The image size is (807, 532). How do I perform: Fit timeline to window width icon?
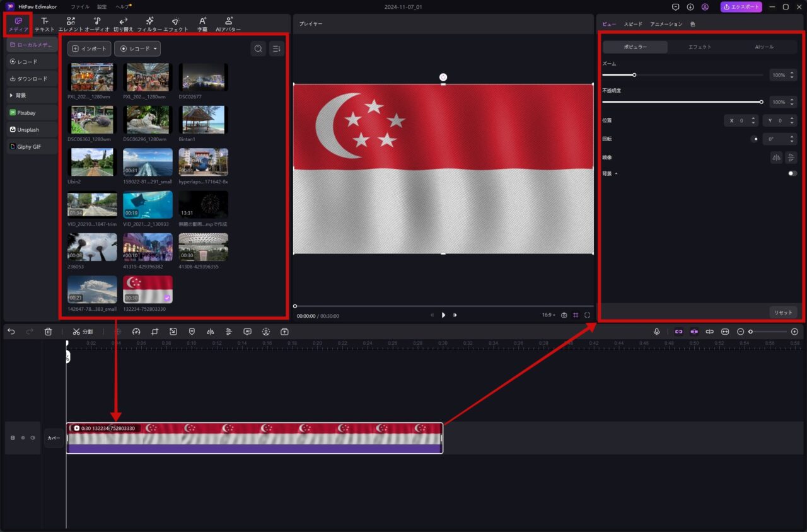[x=725, y=331]
